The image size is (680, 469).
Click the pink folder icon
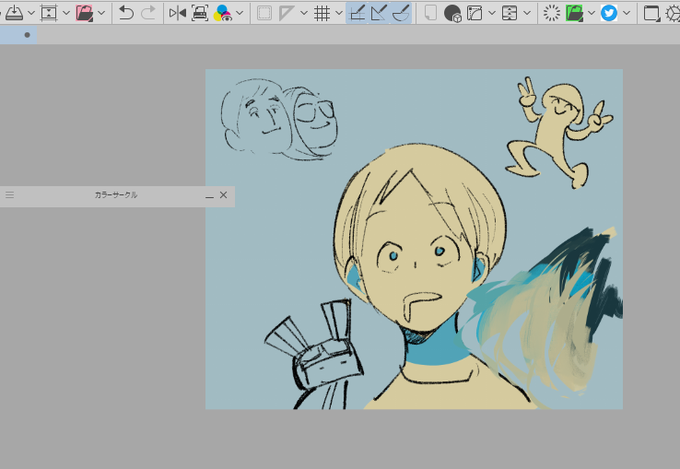pyautogui.click(x=84, y=13)
